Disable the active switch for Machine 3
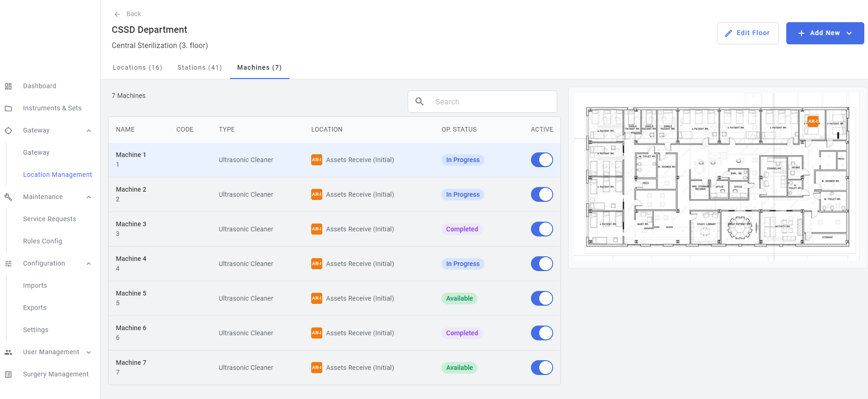Image resolution: width=868 pixels, height=399 pixels. (542, 229)
